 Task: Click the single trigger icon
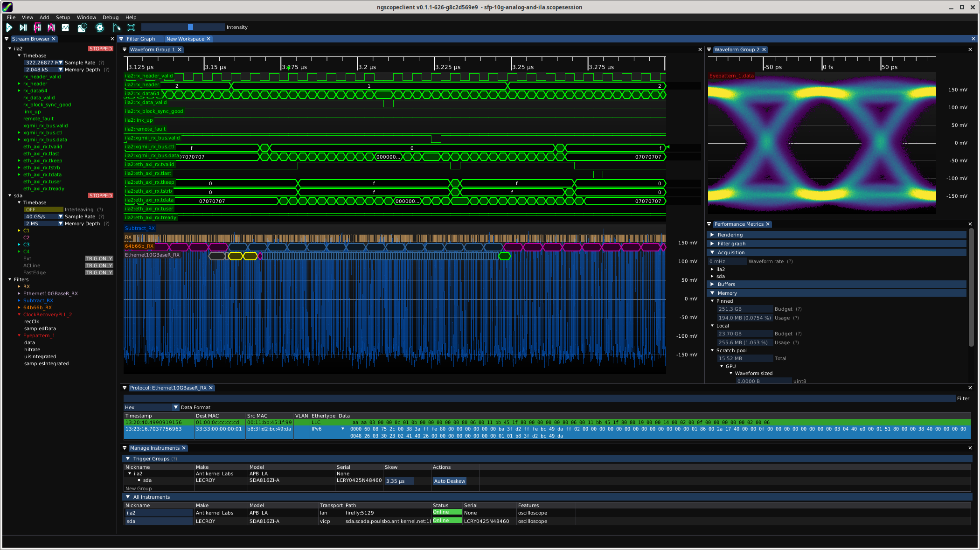click(23, 28)
